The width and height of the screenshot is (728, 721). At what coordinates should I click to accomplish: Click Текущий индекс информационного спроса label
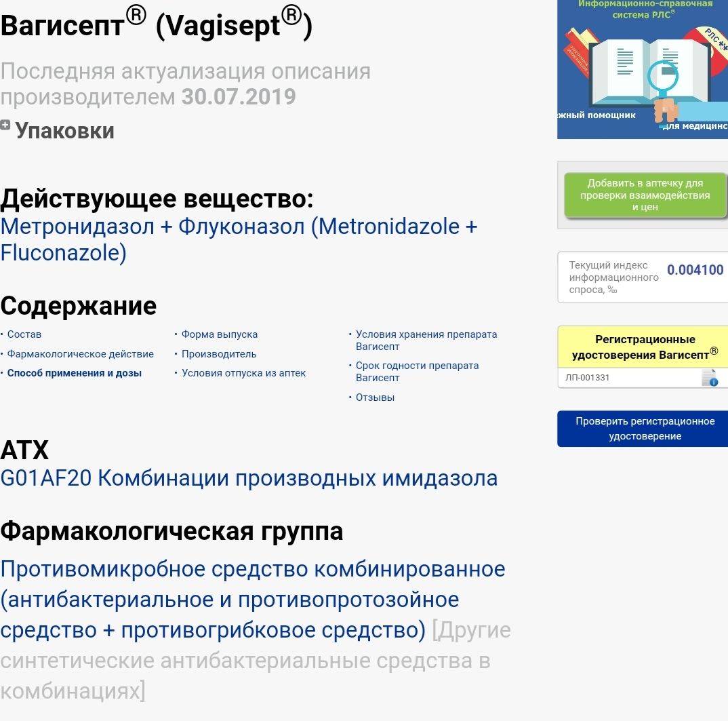tap(613, 277)
